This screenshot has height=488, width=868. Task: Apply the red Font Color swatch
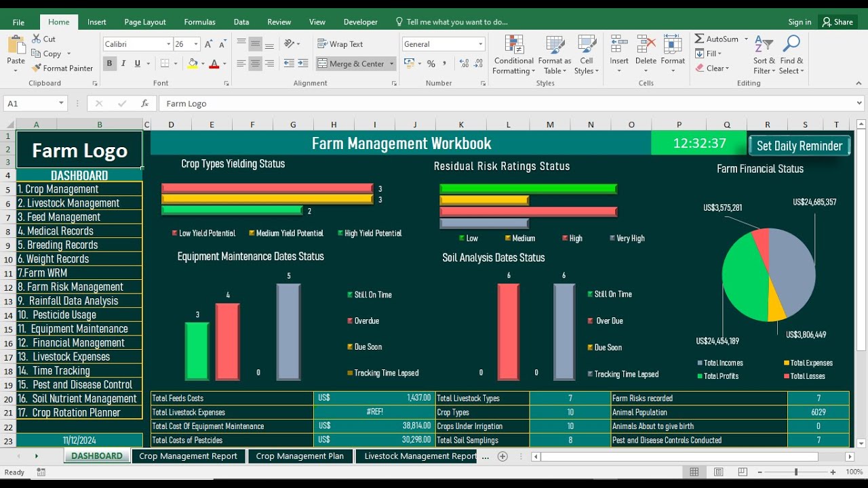coord(214,64)
